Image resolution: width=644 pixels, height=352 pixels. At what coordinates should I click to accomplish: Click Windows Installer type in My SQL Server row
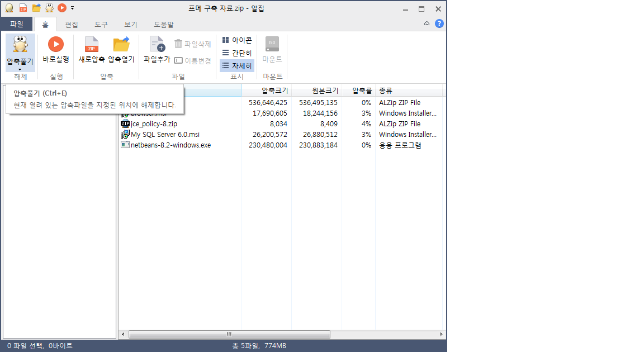pyautogui.click(x=408, y=135)
